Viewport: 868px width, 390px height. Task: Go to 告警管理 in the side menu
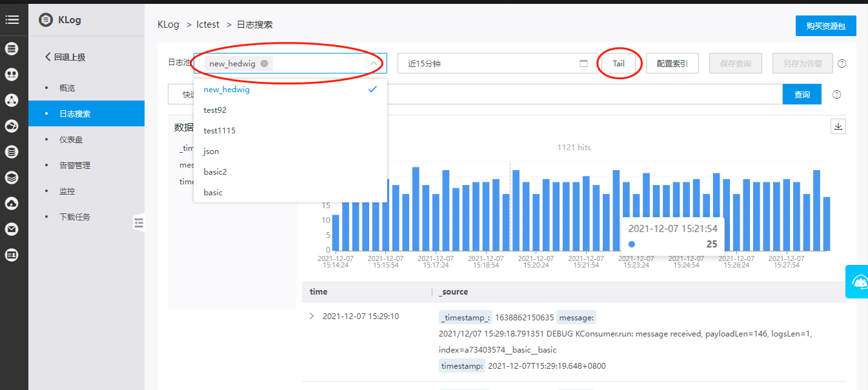tap(75, 166)
